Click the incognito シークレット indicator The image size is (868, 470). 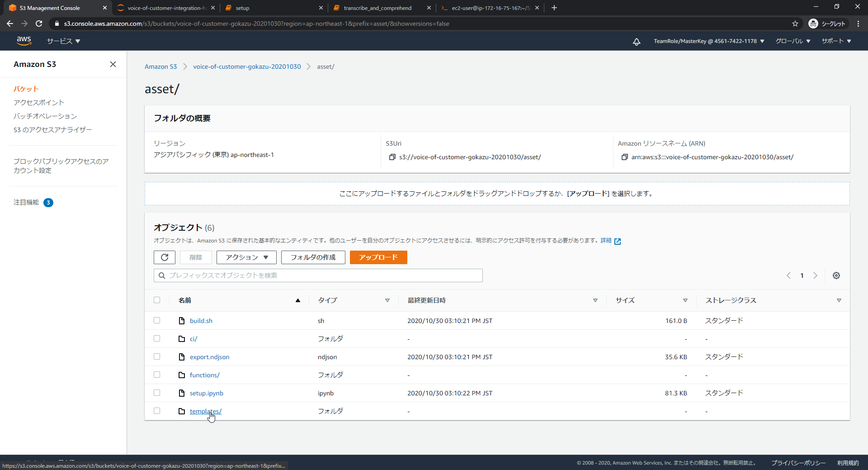point(827,24)
